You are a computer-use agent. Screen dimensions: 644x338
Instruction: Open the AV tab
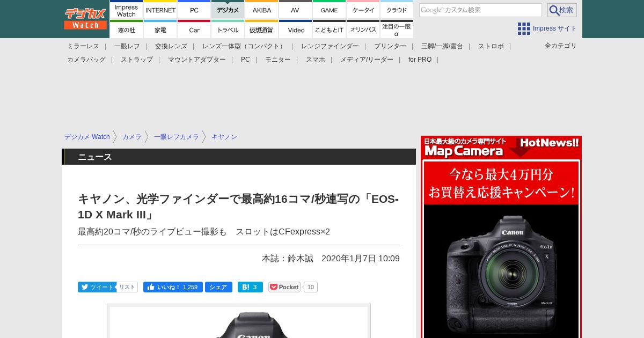[x=295, y=10]
